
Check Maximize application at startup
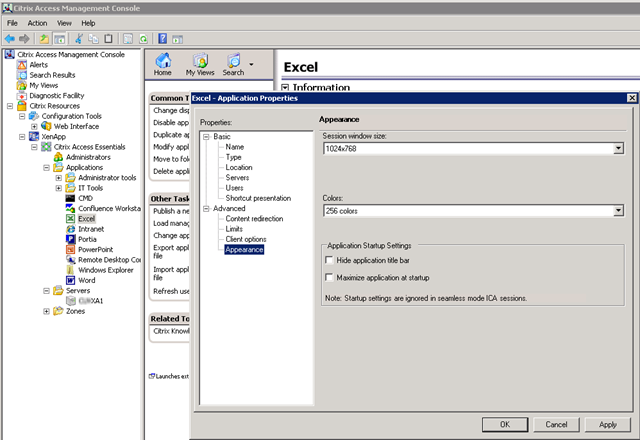pos(329,277)
